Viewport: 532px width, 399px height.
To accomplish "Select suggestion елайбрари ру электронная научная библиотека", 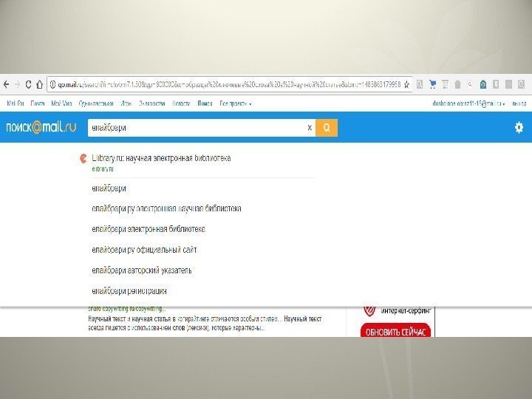I will pyautogui.click(x=166, y=208).
